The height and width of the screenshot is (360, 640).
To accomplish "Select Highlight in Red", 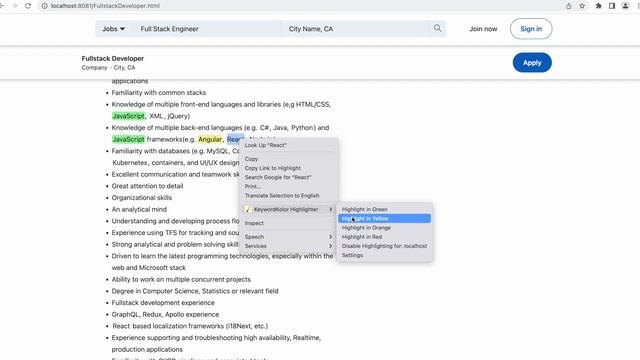I will point(384,237).
